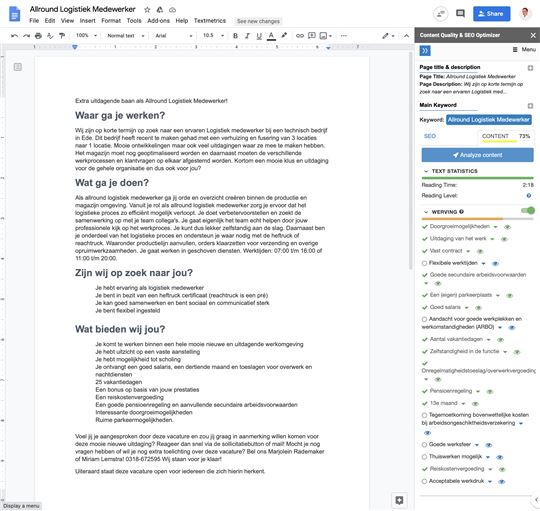This screenshot has height=511, width=540.
Task: Toggle underline formatting
Action: tap(259, 35)
